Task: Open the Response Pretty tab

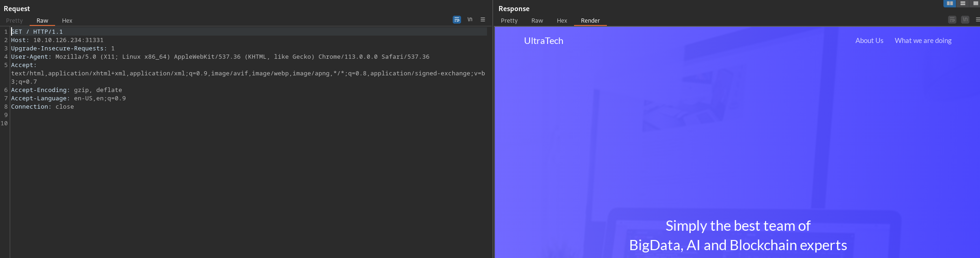Action: pyautogui.click(x=509, y=21)
